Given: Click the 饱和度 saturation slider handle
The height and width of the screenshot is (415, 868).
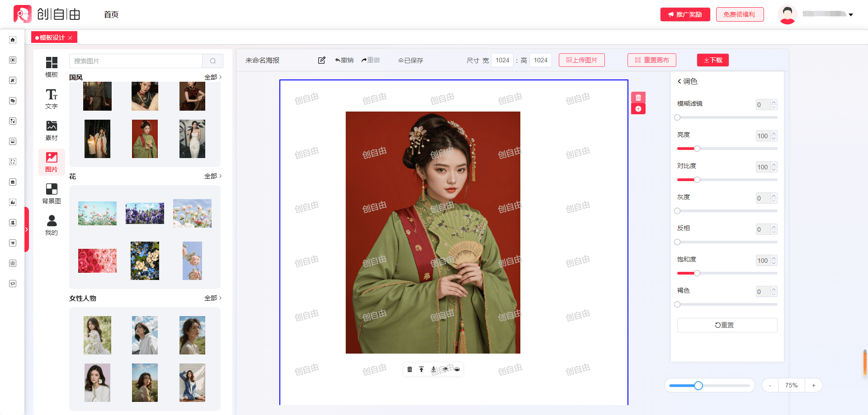Looking at the screenshot, I should coord(697,273).
